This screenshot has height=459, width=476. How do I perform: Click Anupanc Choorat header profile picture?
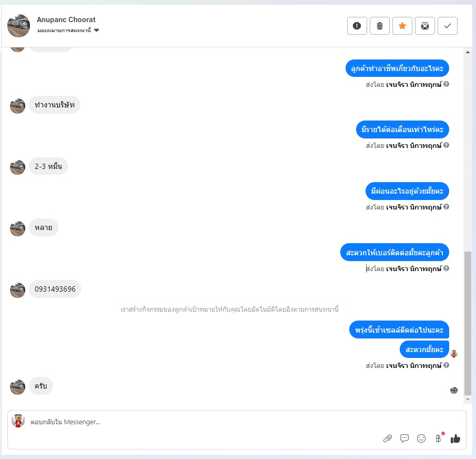[19, 26]
